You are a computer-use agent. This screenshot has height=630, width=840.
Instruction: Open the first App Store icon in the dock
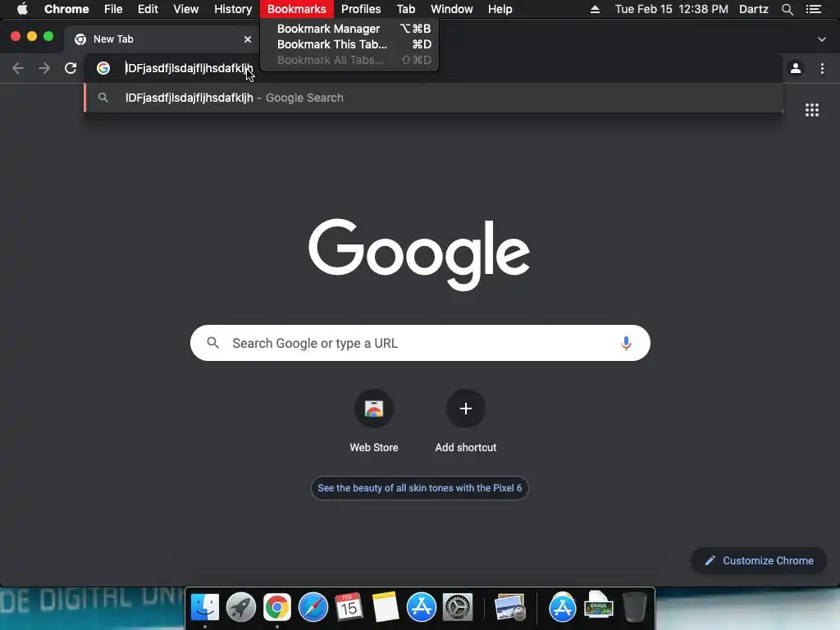[421, 607]
